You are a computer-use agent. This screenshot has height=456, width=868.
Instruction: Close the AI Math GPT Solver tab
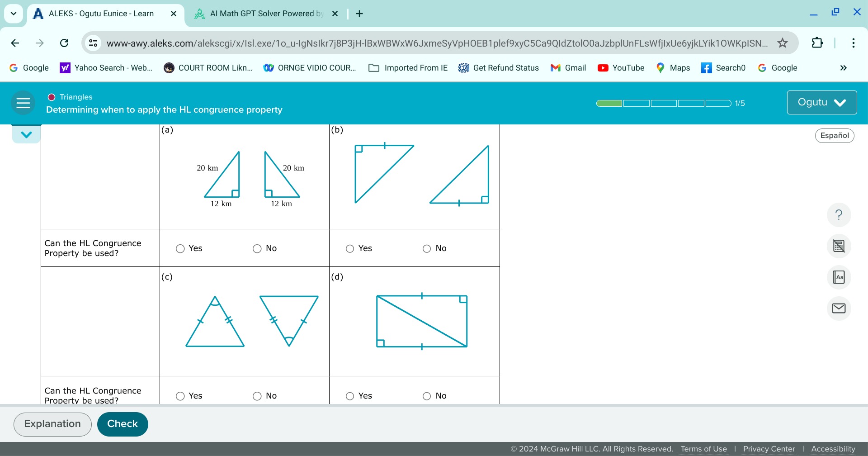(x=335, y=14)
